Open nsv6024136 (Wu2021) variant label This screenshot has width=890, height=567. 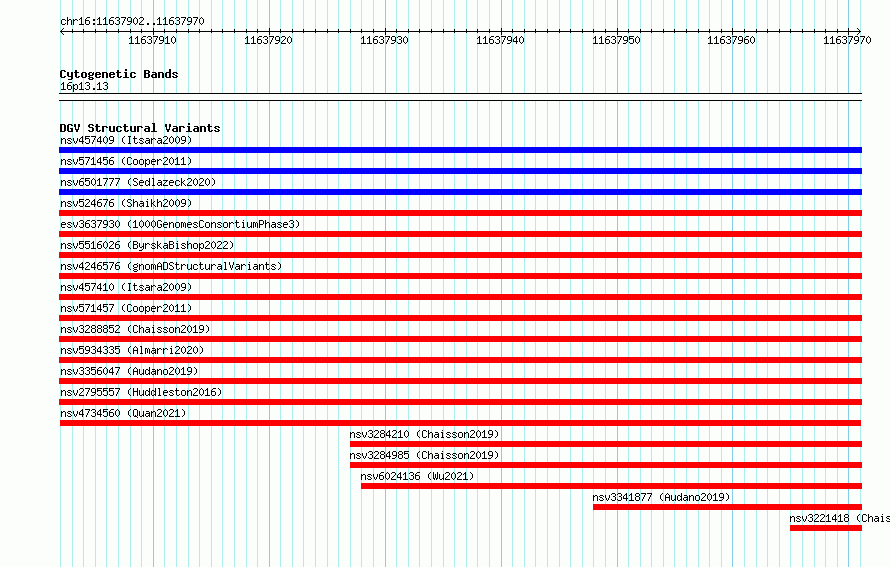(x=417, y=476)
